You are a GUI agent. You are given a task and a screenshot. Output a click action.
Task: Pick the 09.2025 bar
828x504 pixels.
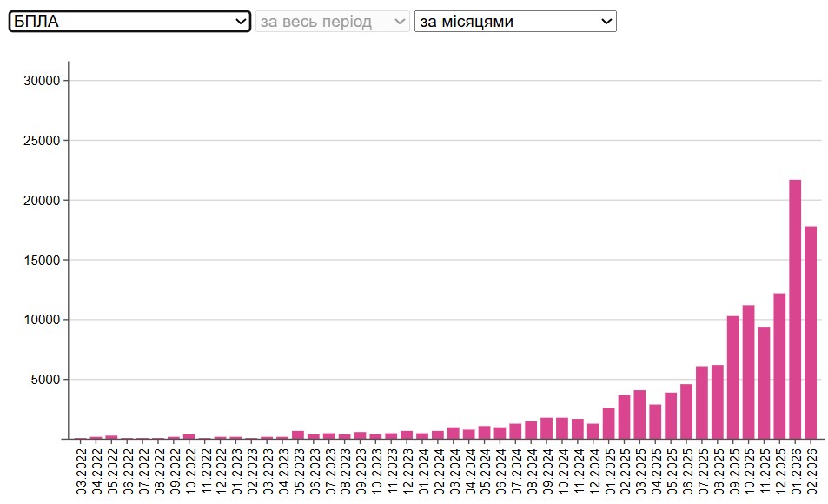[x=732, y=377]
